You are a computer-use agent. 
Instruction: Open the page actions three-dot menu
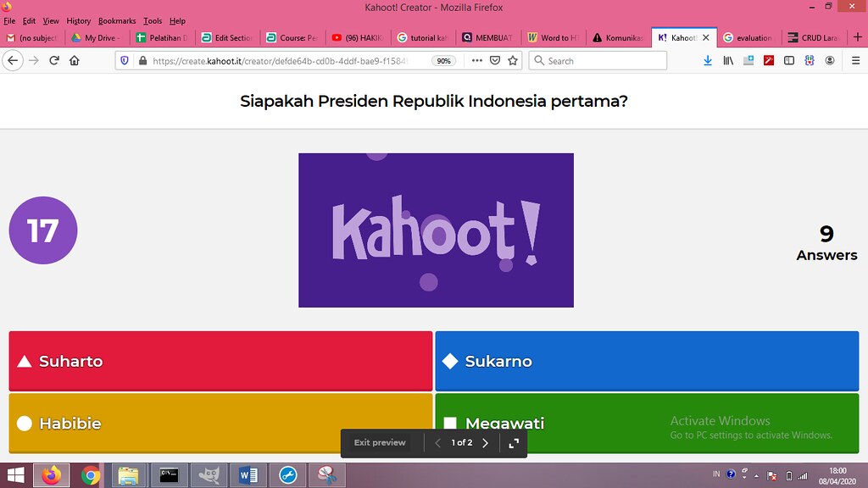tap(476, 61)
